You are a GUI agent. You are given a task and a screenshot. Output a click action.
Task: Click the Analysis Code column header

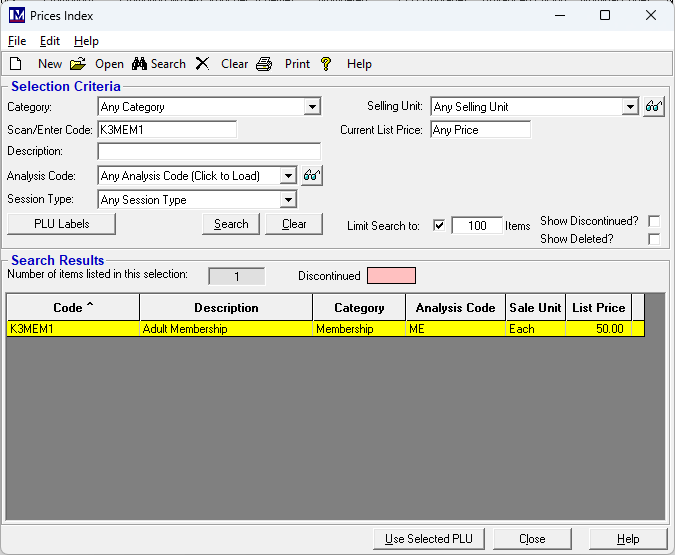point(455,307)
